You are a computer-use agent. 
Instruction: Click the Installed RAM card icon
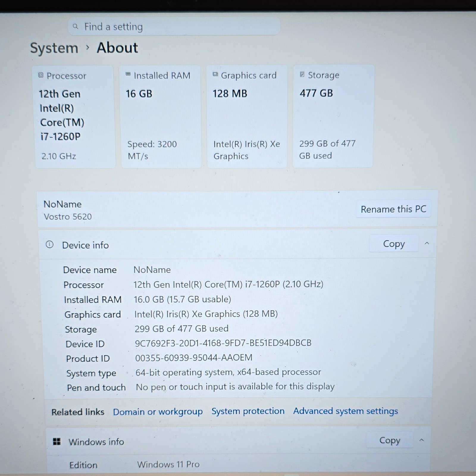click(x=128, y=74)
